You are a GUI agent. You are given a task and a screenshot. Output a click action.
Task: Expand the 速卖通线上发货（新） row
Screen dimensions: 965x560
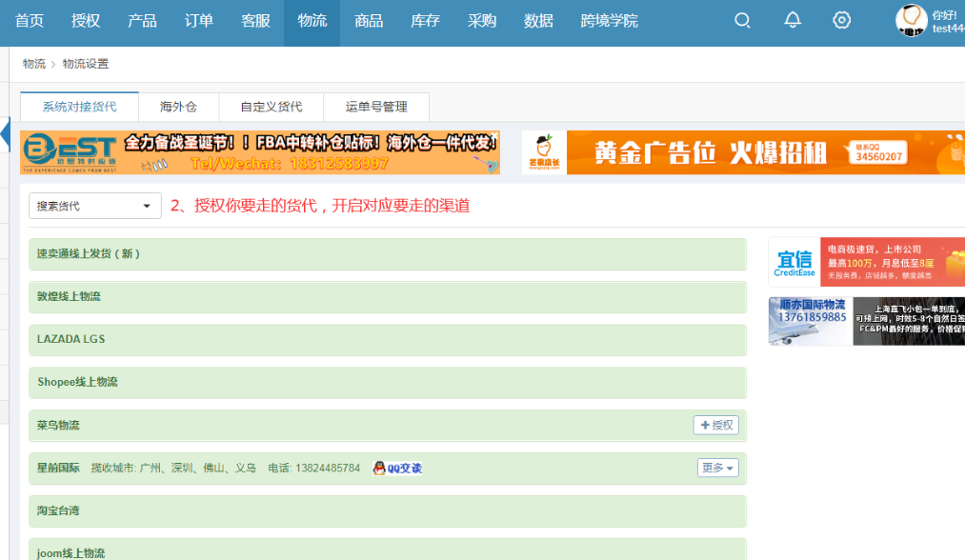(x=387, y=254)
